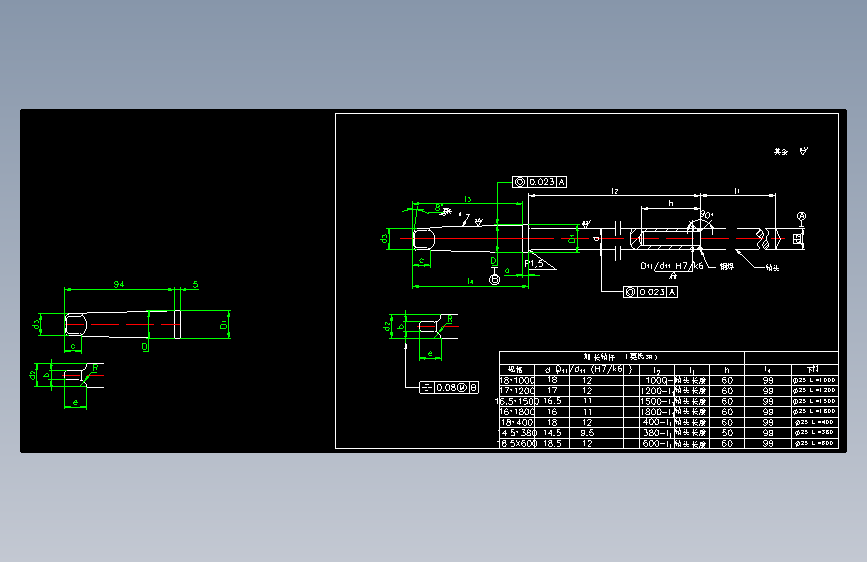
Task: Click the 9.5 value in the table
Action: click(587, 433)
